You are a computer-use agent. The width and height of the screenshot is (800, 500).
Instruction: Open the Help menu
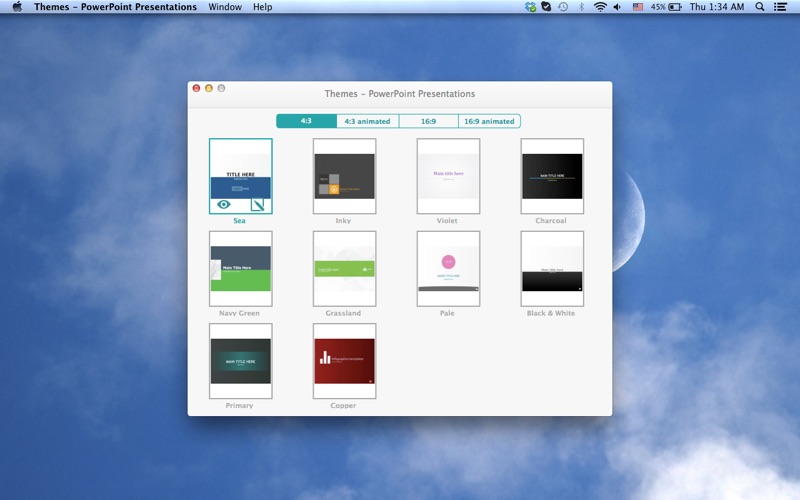[263, 7]
